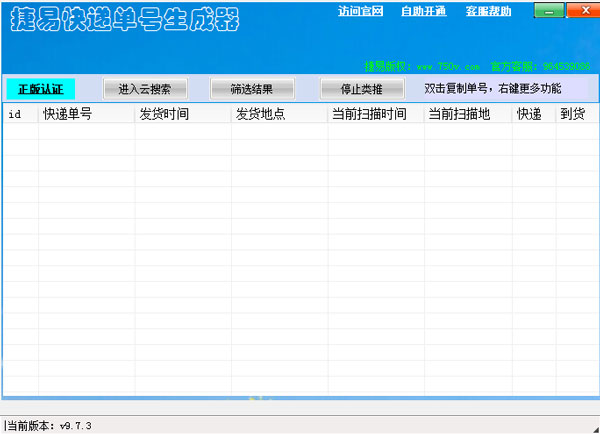Click the first empty row in the table
The width and height of the screenshot is (600, 434).
pos(300,132)
